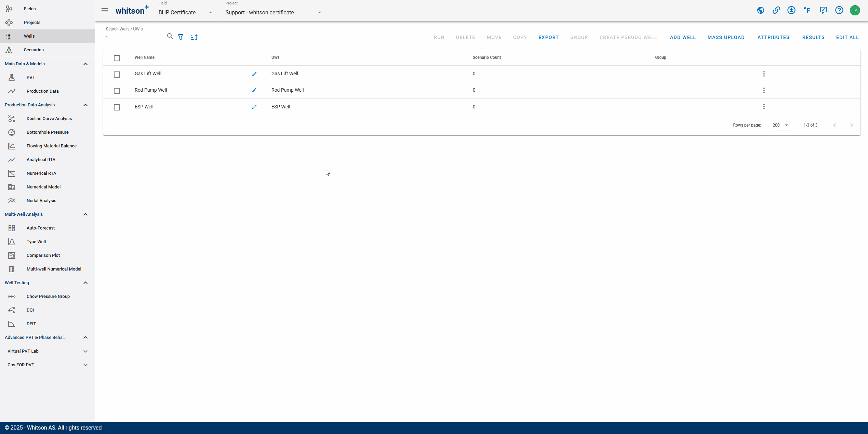Click the EXPORT button

tap(548, 37)
